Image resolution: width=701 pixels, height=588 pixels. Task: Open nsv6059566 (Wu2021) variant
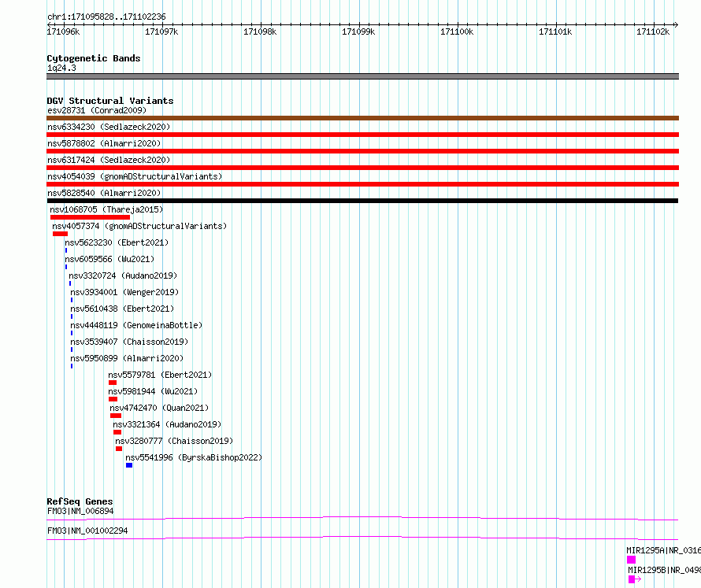[109, 259]
